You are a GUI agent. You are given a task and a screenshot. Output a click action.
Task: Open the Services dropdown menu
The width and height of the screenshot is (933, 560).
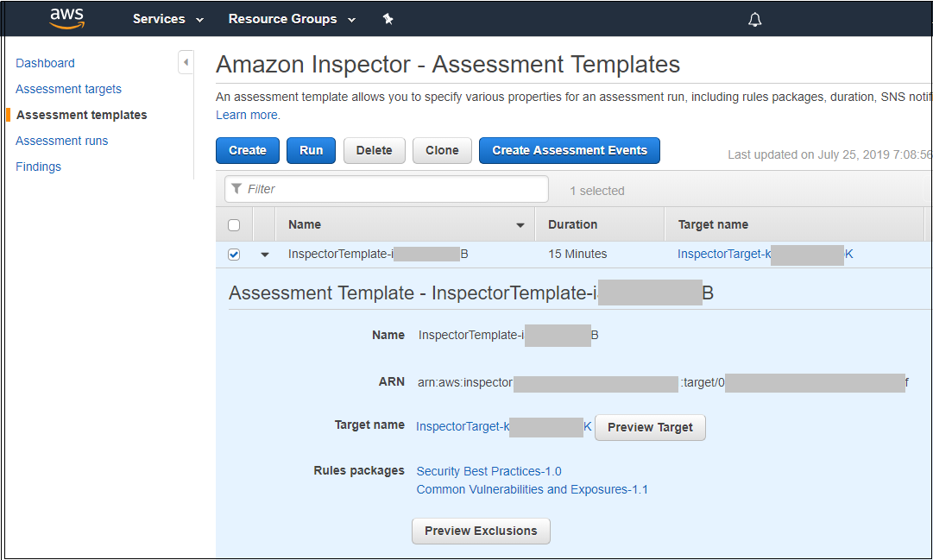click(x=167, y=19)
